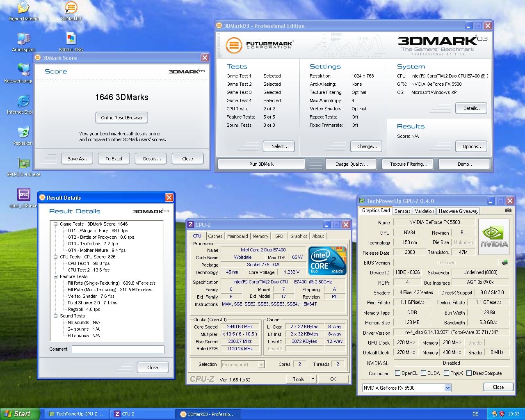This screenshot has height=420, width=525.
Task: Click Save As... in 3DMark Score window
Action: click(x=78, y=159)
